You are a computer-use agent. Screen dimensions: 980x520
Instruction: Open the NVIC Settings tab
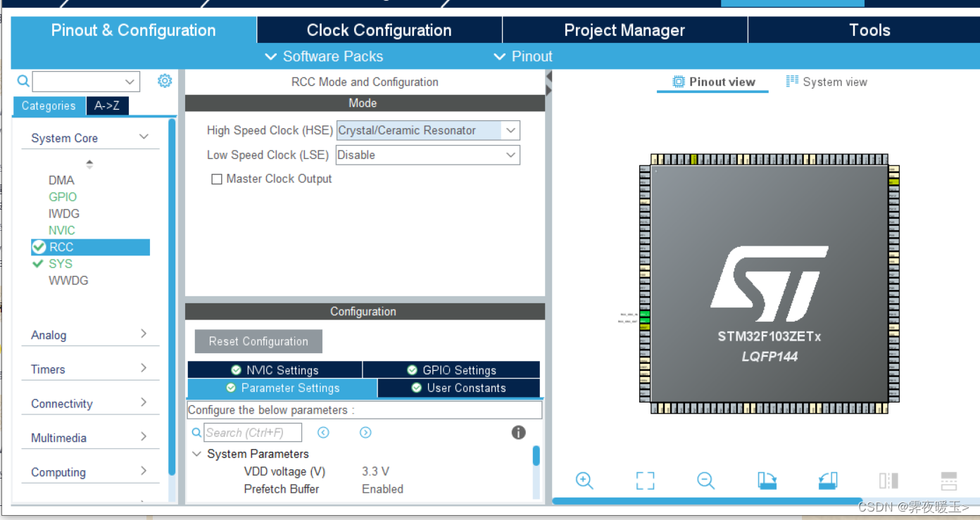coord(275,370)
